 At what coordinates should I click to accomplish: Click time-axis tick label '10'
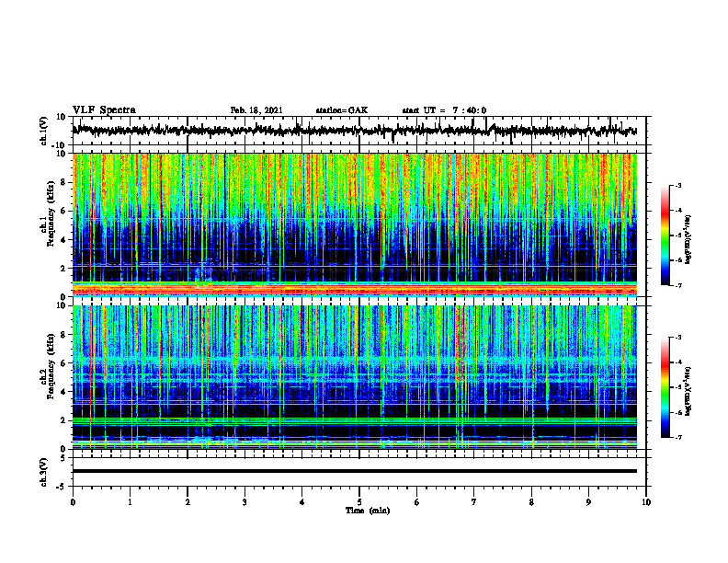(646, 502)
